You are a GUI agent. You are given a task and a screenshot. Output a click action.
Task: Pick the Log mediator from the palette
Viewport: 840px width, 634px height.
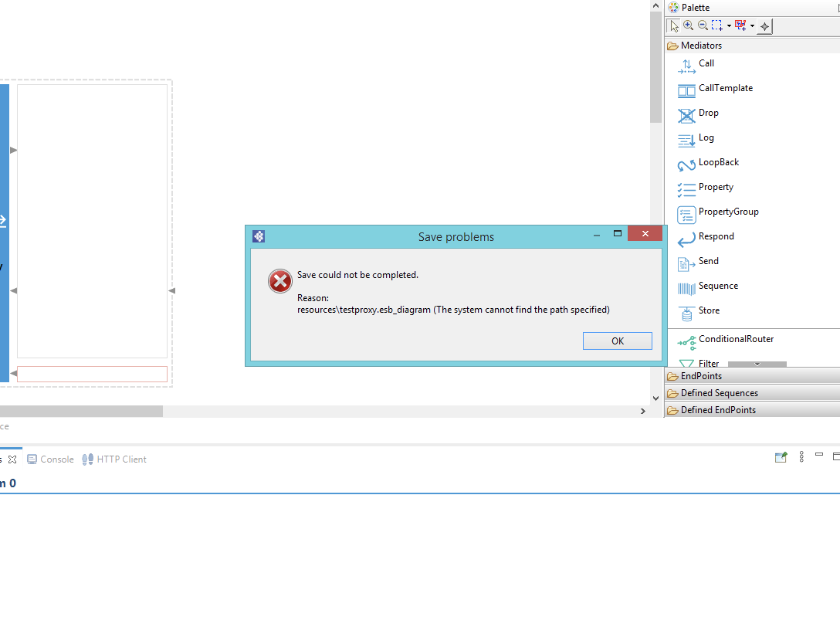pos(706,137)
